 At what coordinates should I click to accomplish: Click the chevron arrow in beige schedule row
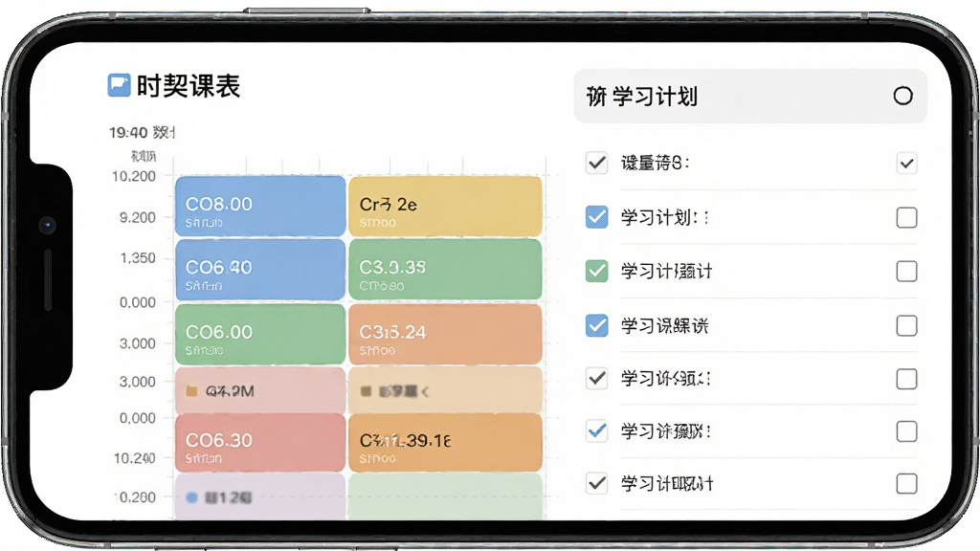pyautogui.click(x=425, y=391)
